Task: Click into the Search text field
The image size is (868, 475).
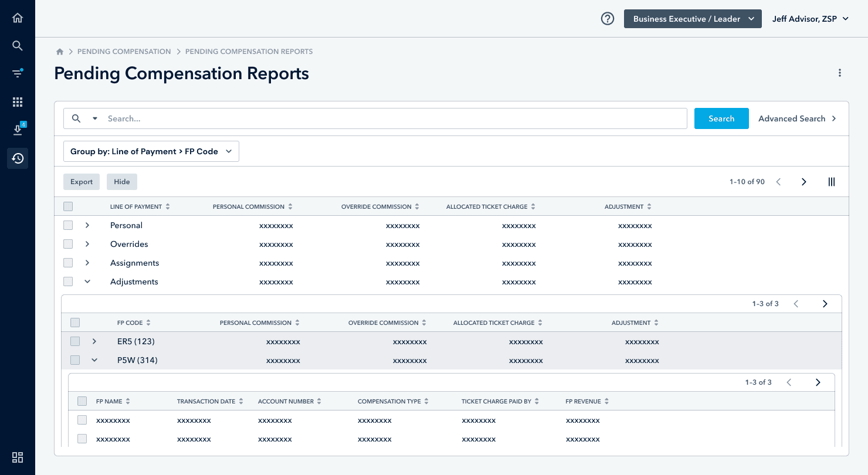Action: (395, 118)
